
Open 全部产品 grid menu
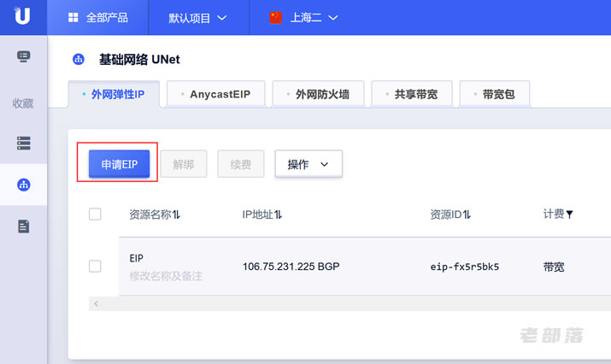(x=97, y=18)
